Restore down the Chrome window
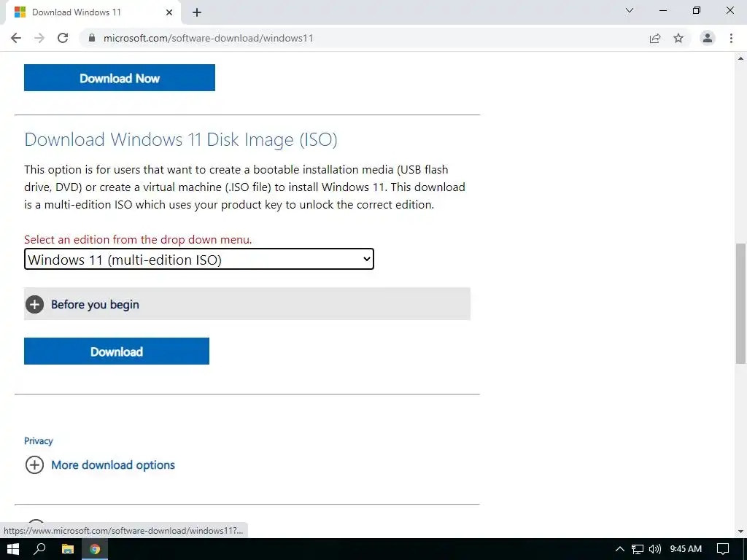747x560 pixels. pyautogui.click(x=697, y=10)
